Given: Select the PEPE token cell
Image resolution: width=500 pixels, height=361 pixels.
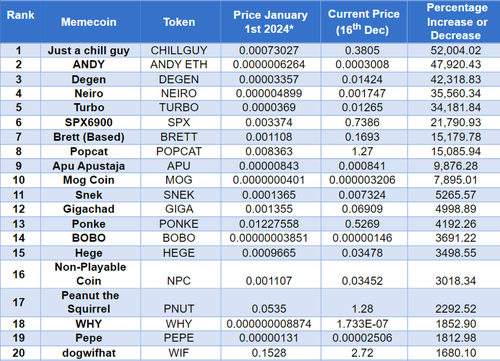Looking at the screenshot, I should (179, 338).
